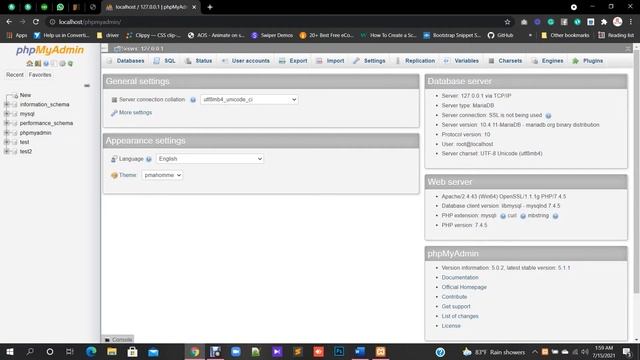The width and height of the screenshot is (640, 360).
Task: Open the Contribute link
Action: tap(454, 297)
